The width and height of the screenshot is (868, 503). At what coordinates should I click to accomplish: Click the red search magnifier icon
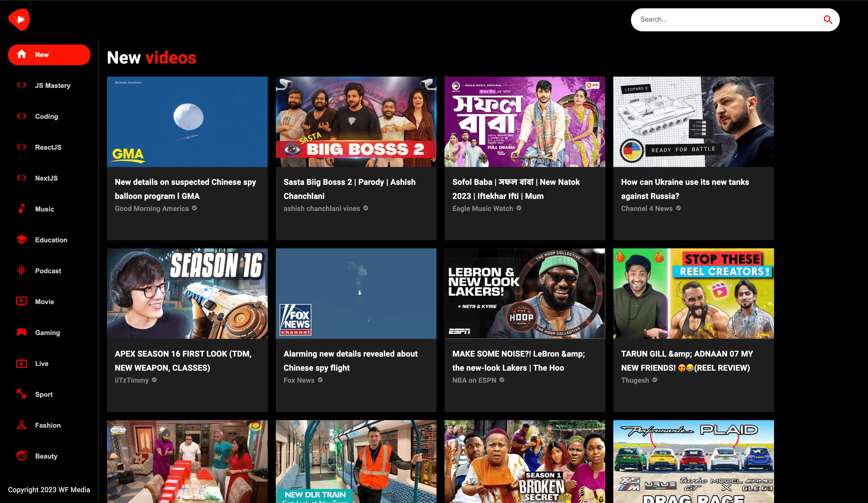(x=828, y=20)
